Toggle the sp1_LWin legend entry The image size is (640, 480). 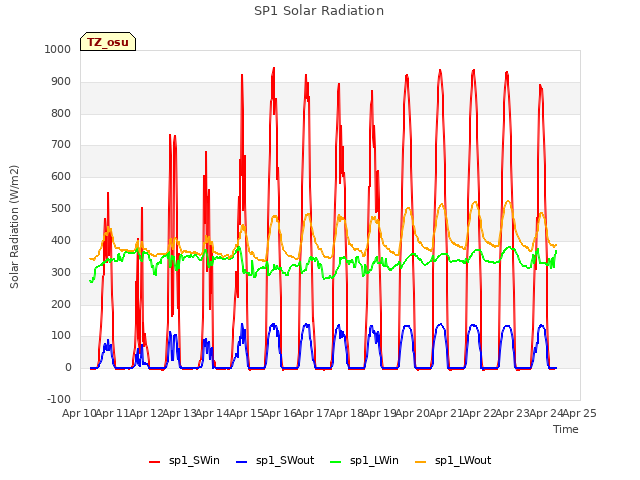pos(364,461)
